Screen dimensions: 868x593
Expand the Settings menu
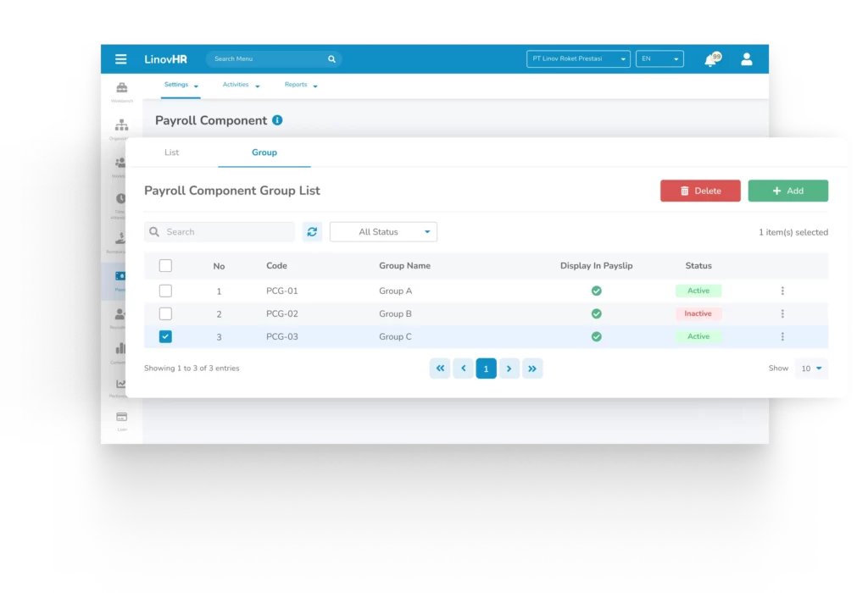click(x=181, y=85)
